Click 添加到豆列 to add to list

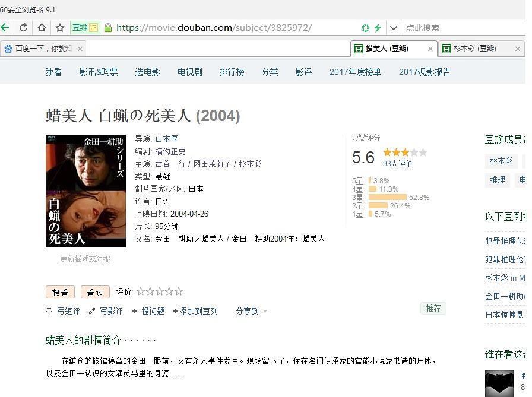195,311
